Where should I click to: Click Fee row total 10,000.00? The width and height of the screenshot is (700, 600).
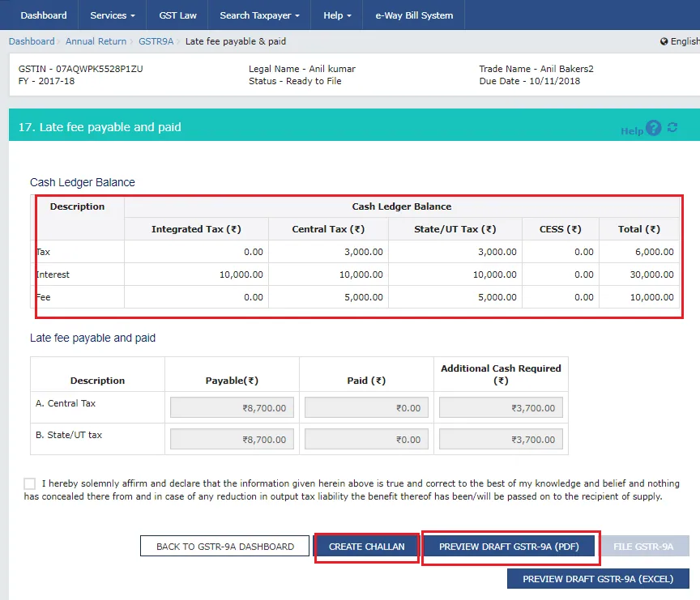tap(651, 297)
